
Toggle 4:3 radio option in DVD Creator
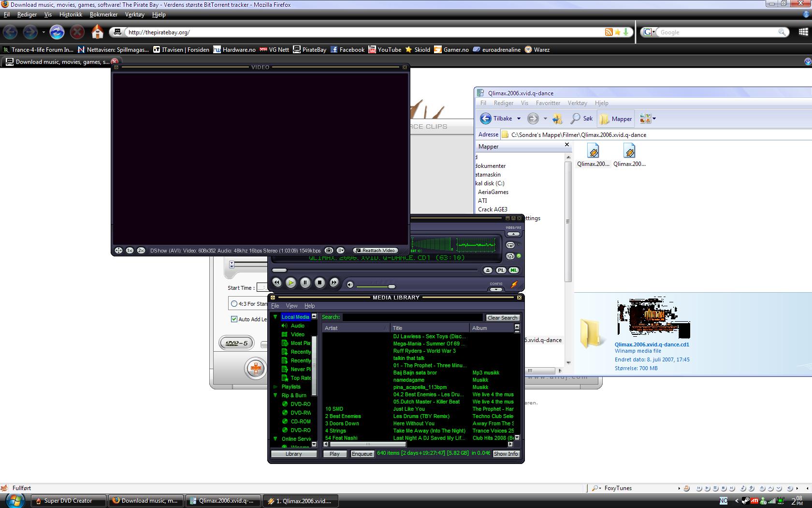pyautogui.click(x=234, y=304)
